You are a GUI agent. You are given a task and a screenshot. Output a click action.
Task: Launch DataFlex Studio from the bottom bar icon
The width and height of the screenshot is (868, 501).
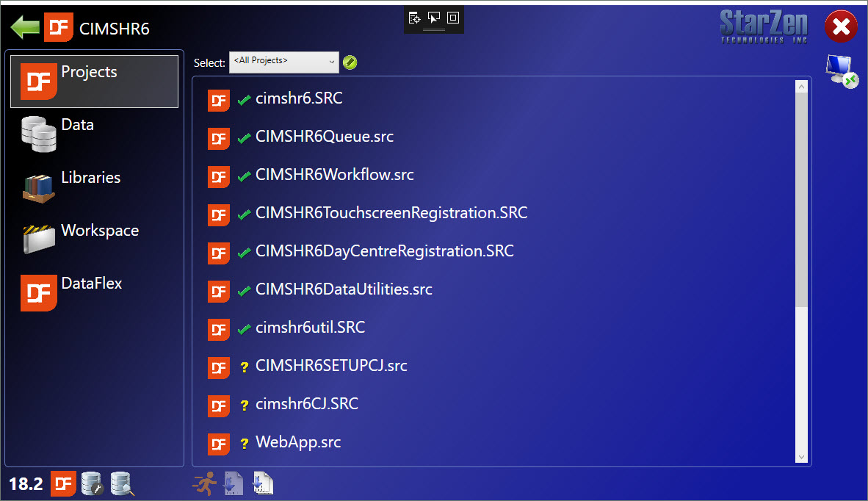tap(63, 484)
